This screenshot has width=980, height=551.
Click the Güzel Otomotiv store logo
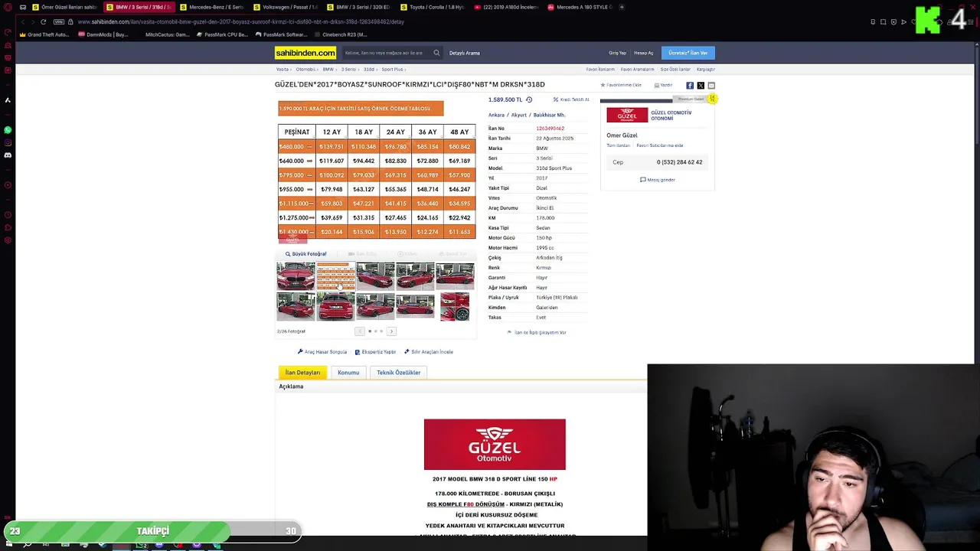point(627,115)
